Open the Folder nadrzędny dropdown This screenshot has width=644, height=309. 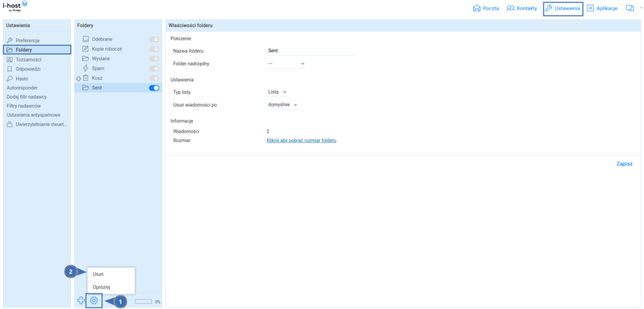(x=286, y=63)
